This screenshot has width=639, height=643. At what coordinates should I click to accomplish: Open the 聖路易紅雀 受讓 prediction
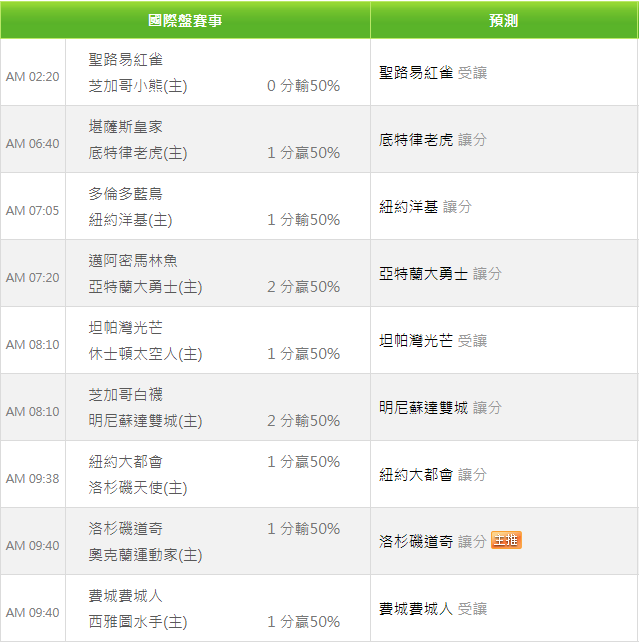433,73
